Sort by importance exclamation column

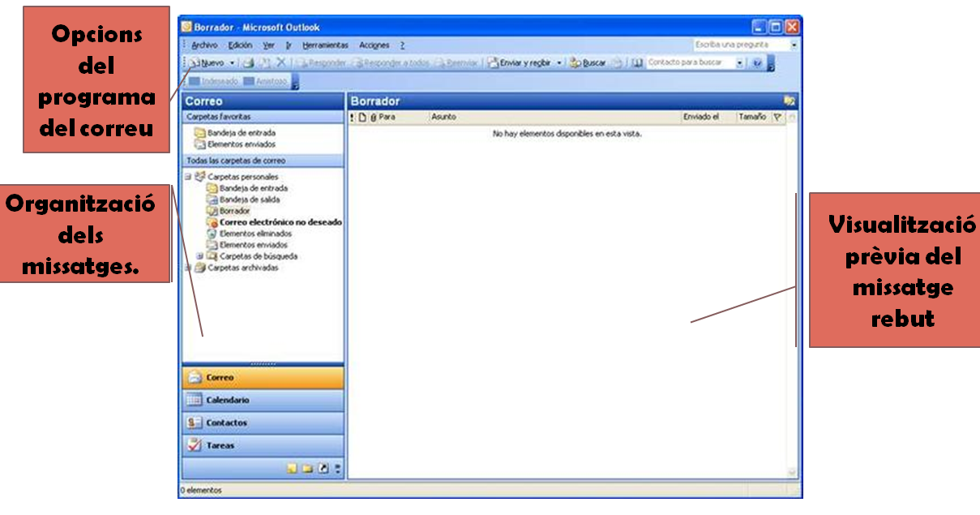coord(352,118)
